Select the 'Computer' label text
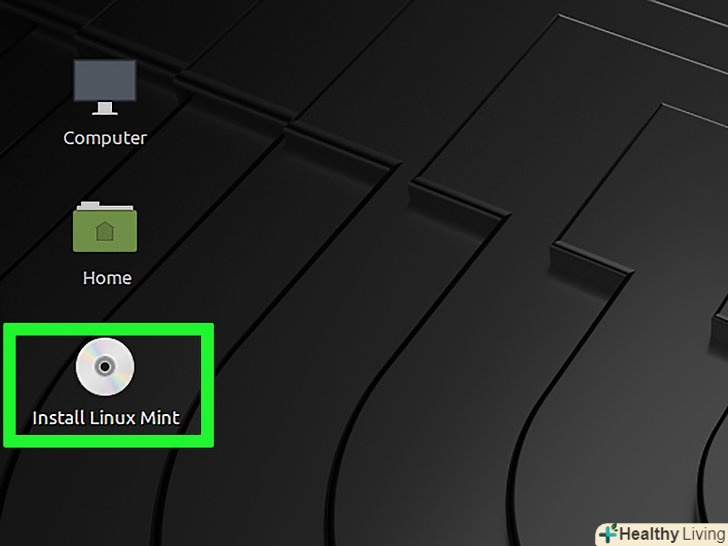The image size is (728, 546). point(105,138)
